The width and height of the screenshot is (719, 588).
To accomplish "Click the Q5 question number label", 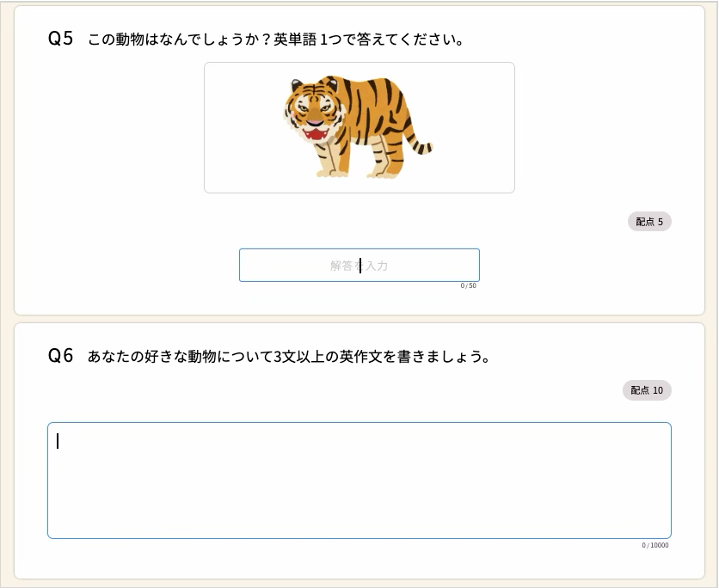I will (60, 39).
